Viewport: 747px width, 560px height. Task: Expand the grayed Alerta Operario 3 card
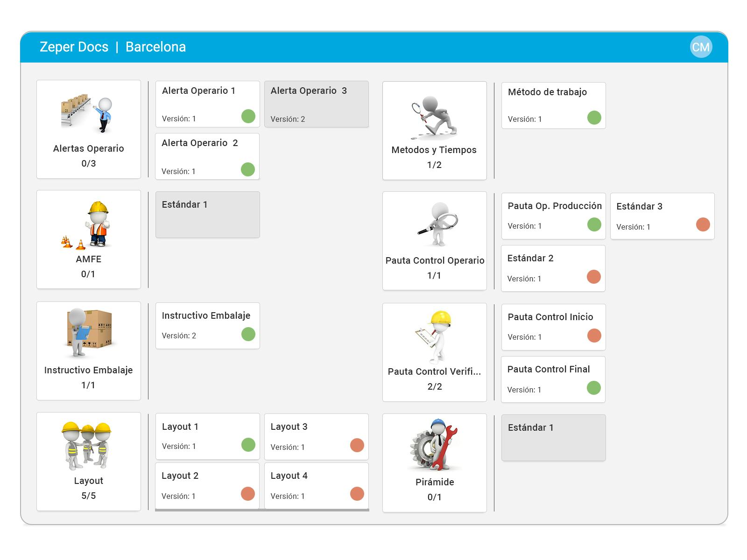click(317, 104)
